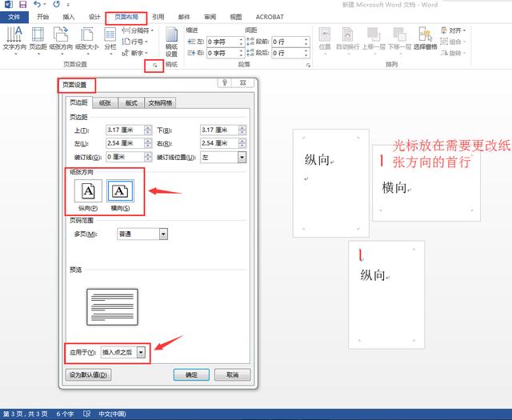The image size is (512, 420).
Task: Open the 页边距 margins ribbon menu
Action: pyautogui.click(x=38, y=39)
